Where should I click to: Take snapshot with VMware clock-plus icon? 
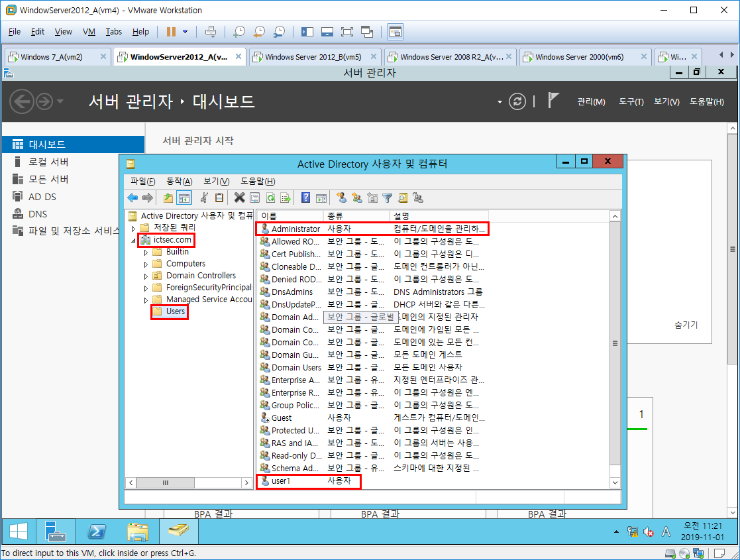click(x=239, y=32)
